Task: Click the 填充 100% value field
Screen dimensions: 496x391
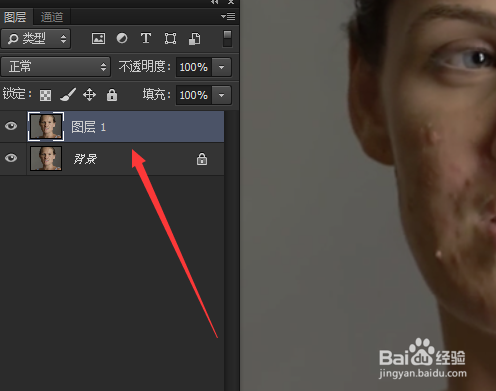Action: (194, 95)
